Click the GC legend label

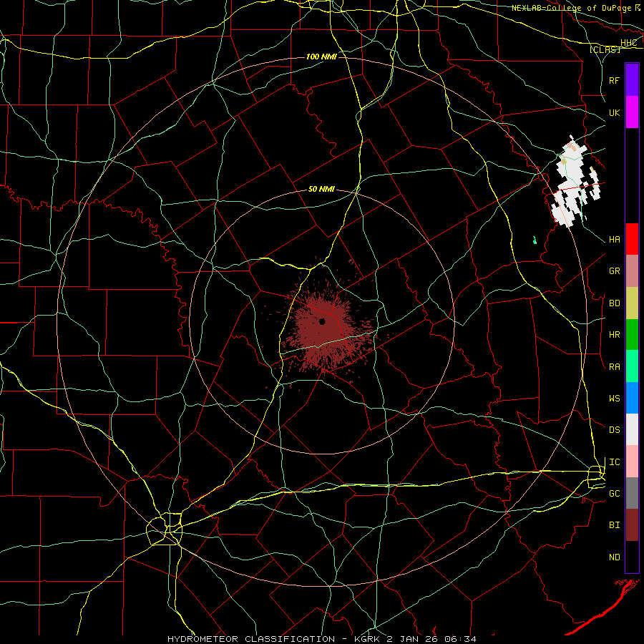coord(615,494)
